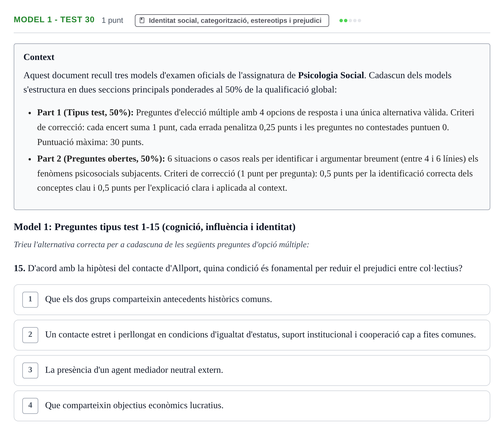Click 'Puntuació màxima: 30 punts.' line
Screen dimensions: 504x435
click(90, 142)
